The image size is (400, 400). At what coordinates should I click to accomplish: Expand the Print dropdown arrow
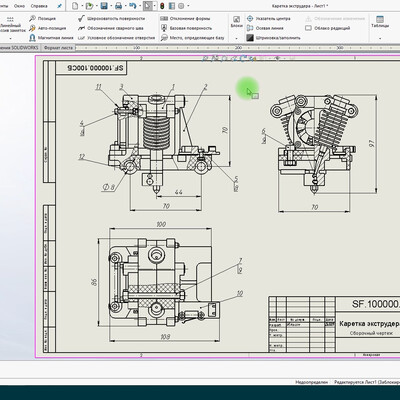125,6
